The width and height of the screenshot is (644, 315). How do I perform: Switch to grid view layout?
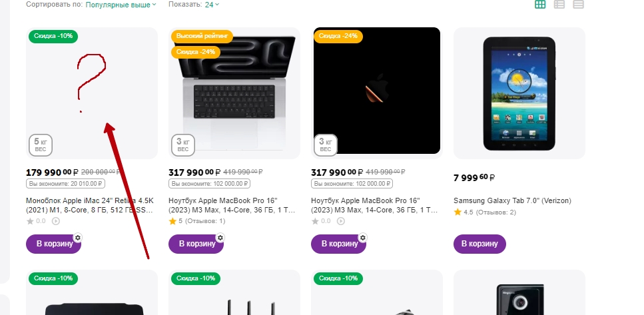coord(540,5)
